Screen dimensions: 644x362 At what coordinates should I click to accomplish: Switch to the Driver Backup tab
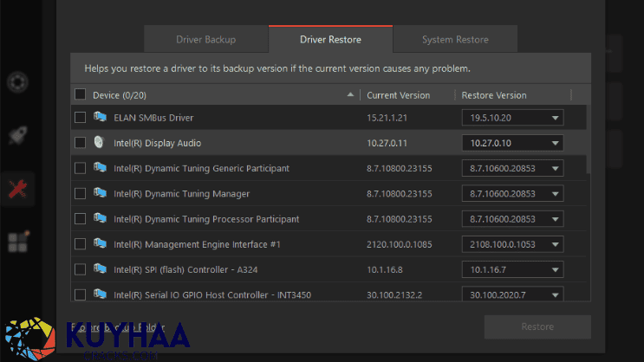click(206, 39)
